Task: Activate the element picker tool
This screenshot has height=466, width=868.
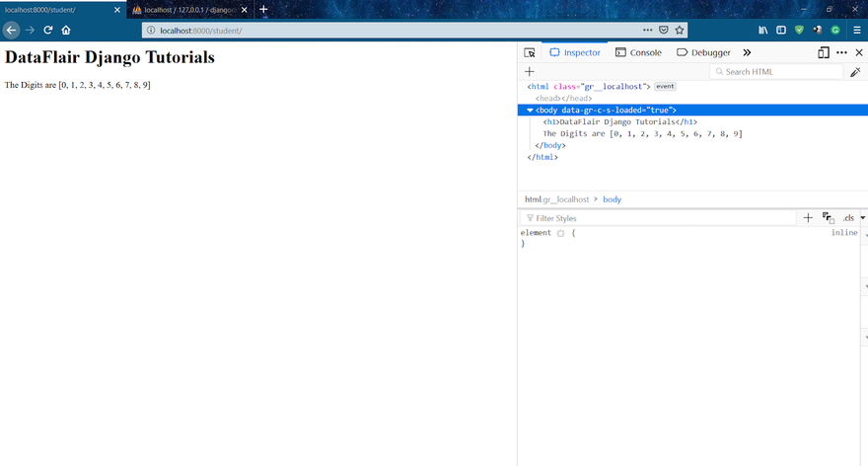Action: 530,52
